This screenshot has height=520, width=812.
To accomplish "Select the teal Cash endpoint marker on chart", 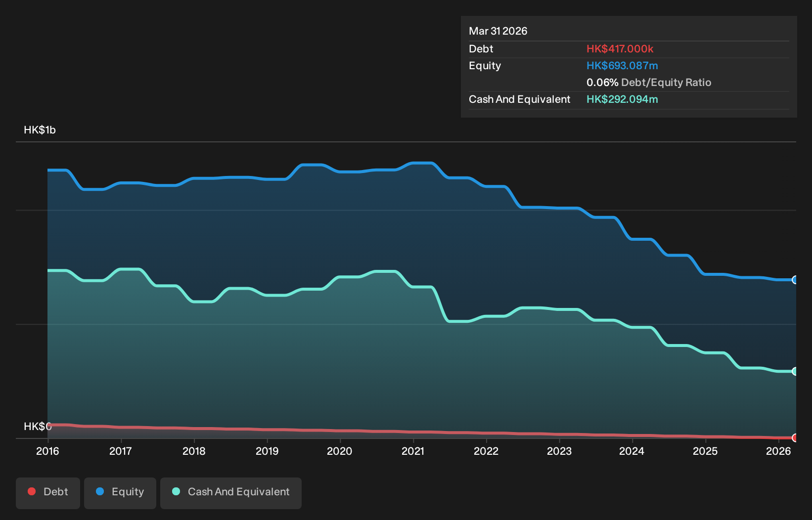I will 795,371.
